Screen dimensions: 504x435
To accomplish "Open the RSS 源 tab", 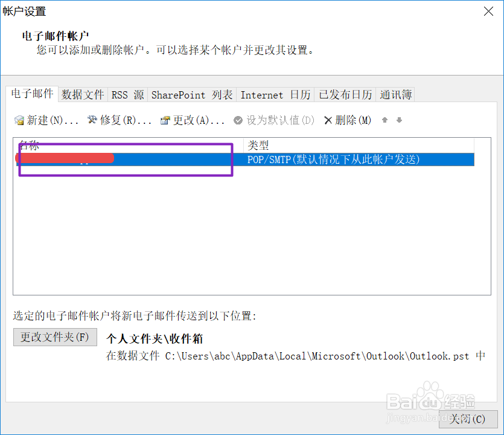I will [127, 95].
